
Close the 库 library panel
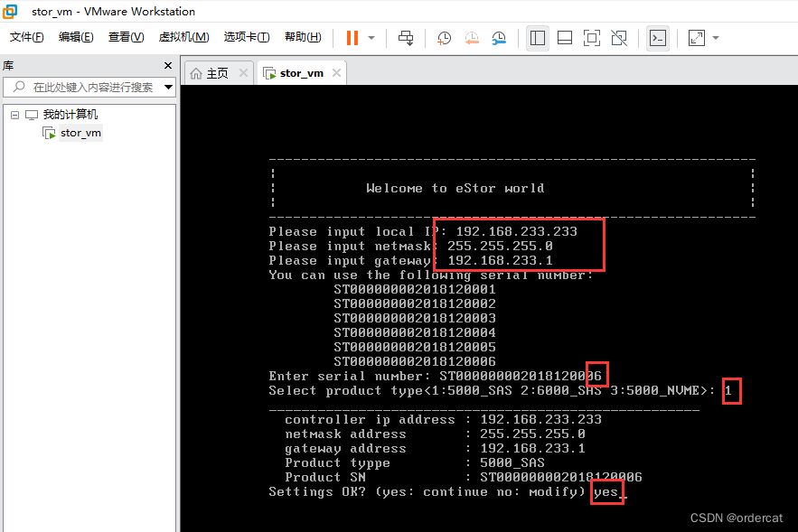pos(168,66)
